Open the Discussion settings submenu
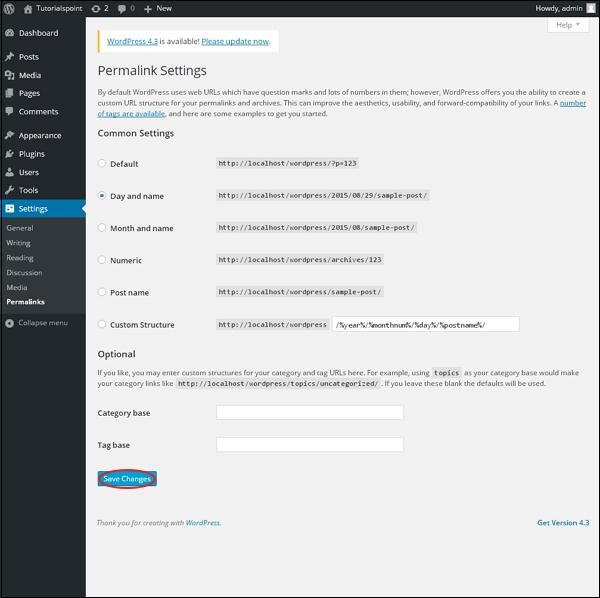Screen dimensions: 600x598 [24, 272]
